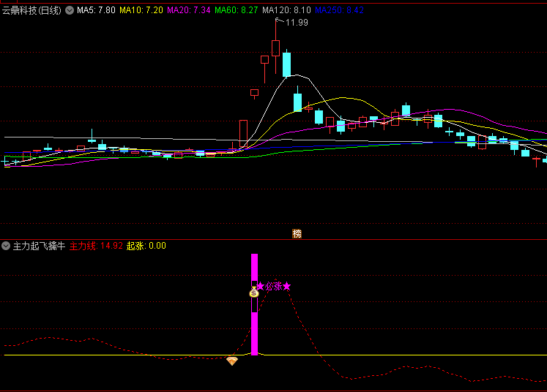Select the MA5: 7.80 legend

(x=96, y=10)
